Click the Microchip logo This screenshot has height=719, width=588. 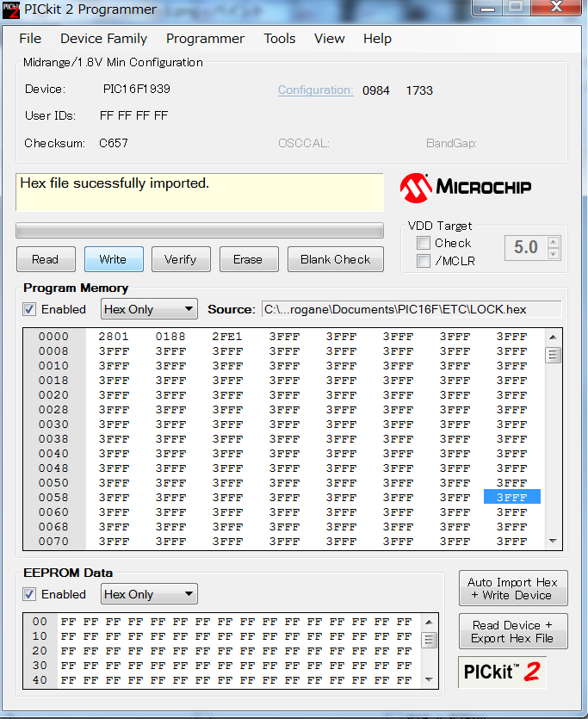point(466,188)
